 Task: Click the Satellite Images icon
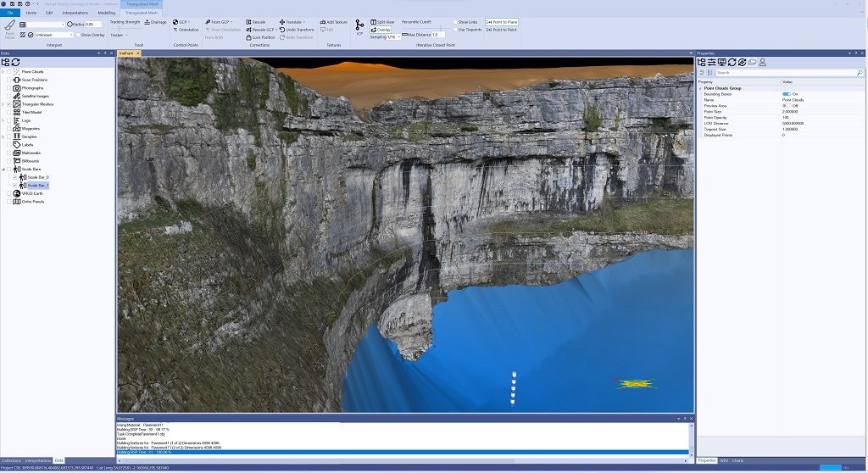pos(17,96)
